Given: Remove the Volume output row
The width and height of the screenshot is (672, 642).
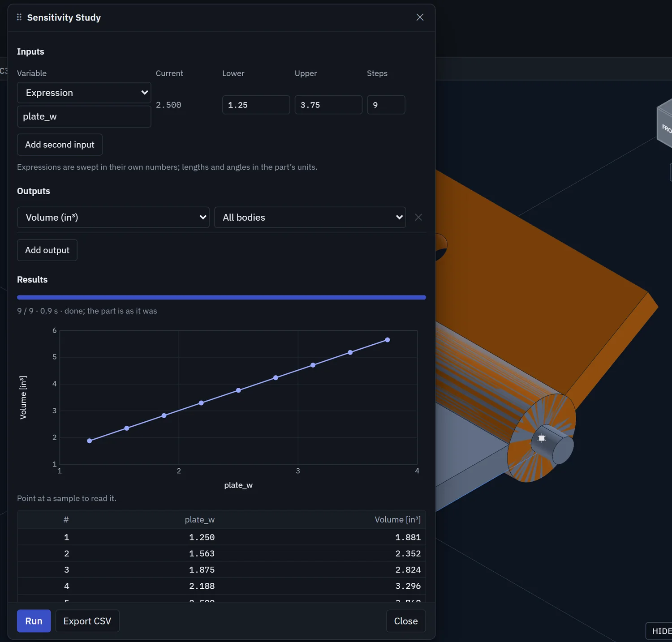Looking at the screenshot, I should (418, 217).
